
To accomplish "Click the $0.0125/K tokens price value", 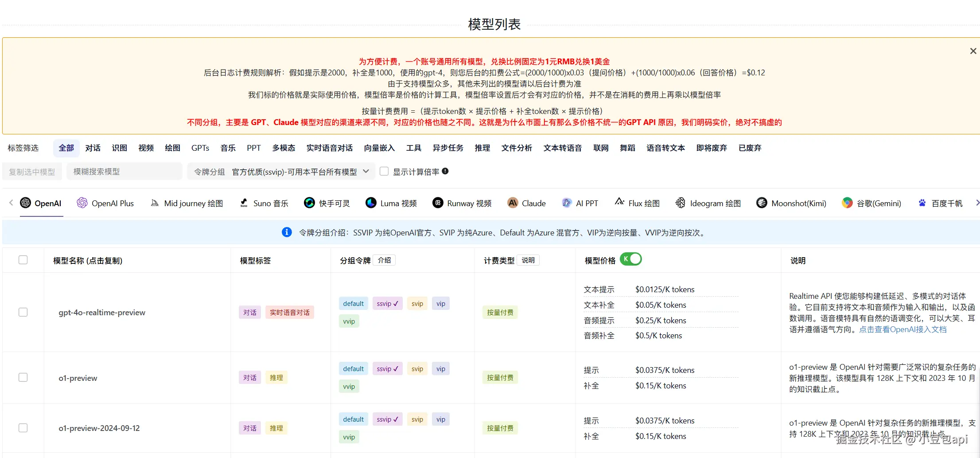I will 665,290.
